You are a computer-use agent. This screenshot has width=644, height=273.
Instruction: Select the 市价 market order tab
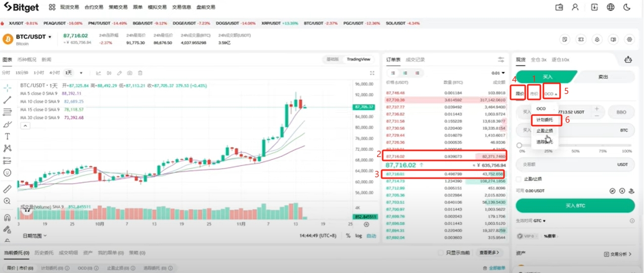click(534, 93)
